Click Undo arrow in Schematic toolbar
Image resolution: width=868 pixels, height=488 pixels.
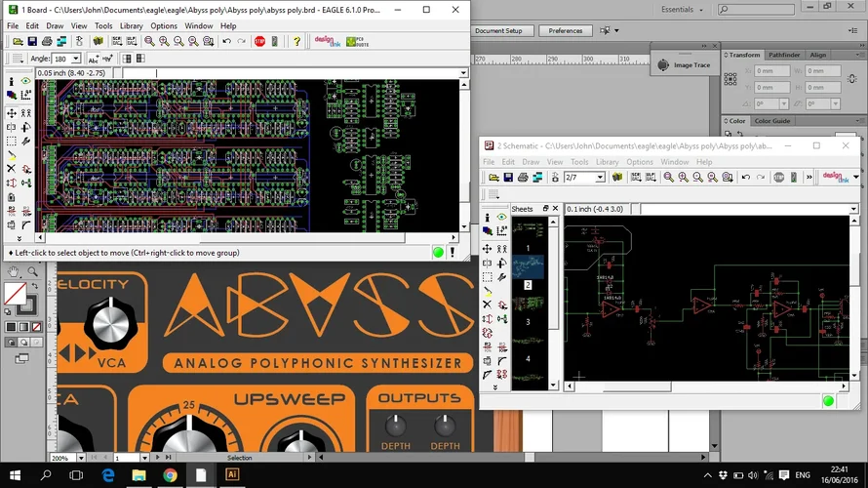[x=745, y=178]
